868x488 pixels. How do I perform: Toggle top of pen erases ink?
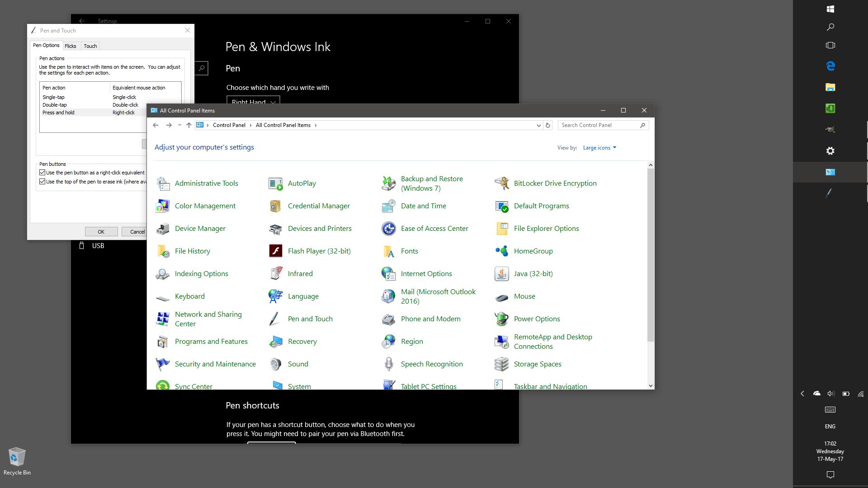point(42,182)
